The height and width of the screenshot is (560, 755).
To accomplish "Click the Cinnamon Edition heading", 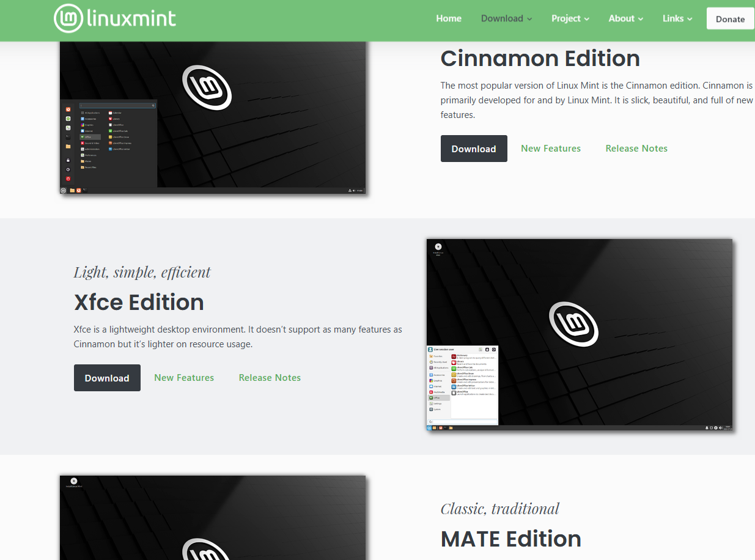I will click(x=540, y=59).
